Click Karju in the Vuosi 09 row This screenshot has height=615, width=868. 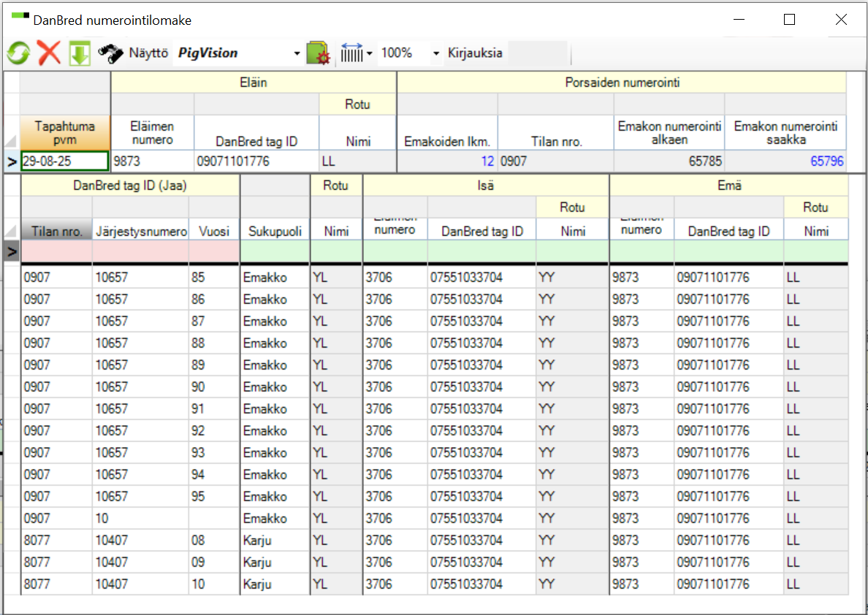(x=275, y=562)
